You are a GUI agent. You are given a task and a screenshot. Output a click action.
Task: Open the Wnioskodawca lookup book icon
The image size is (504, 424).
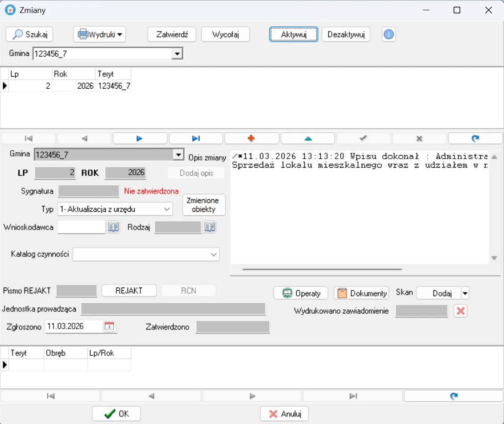[x=113, y=227]
